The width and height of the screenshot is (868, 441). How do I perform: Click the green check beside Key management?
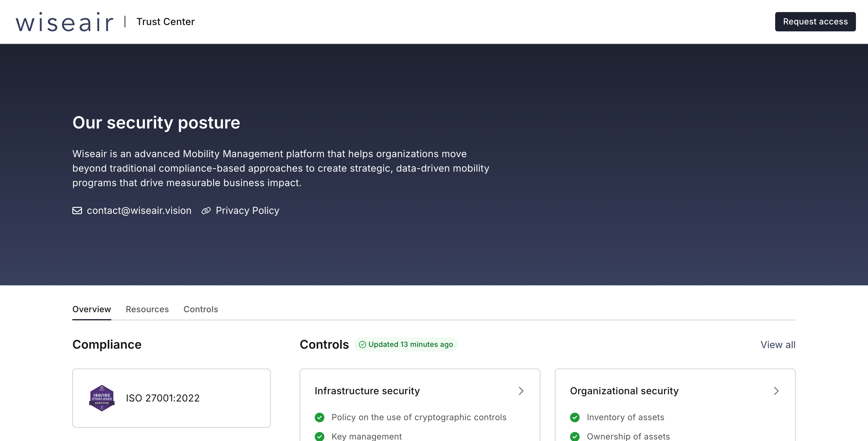click(x=319, y=436)
